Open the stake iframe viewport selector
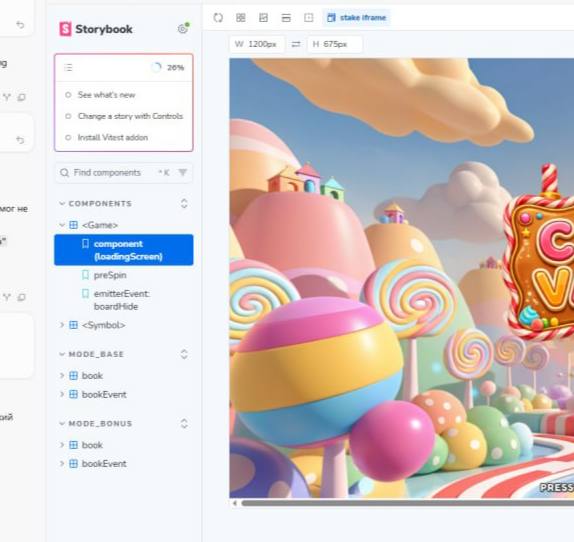Screen dimensions: 574x542 tap(357, 18)
